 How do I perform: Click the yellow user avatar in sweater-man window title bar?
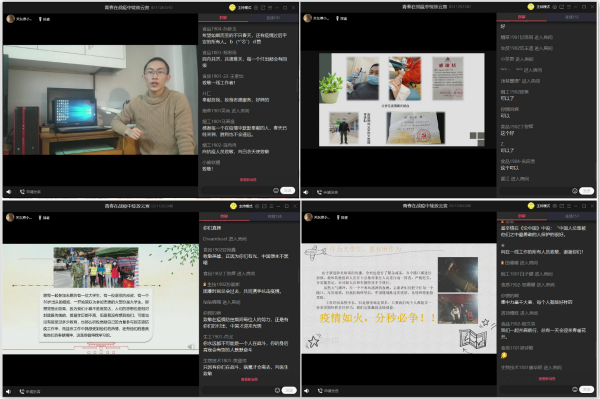pos(232,7)
